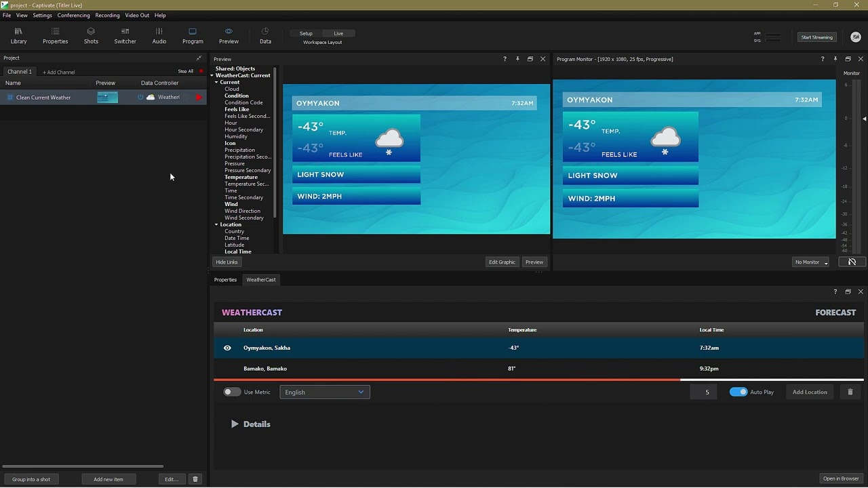Open the File menu

(x=7, y=15)
